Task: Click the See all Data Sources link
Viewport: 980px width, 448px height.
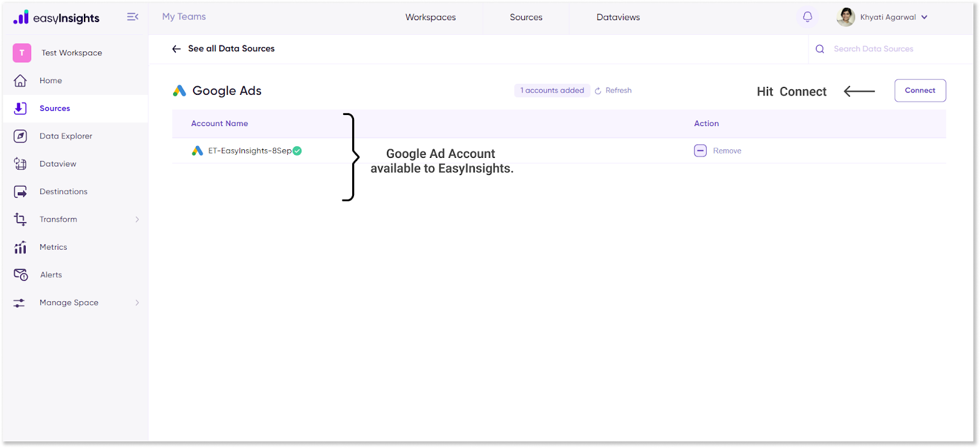Action: tap(232, 48)
